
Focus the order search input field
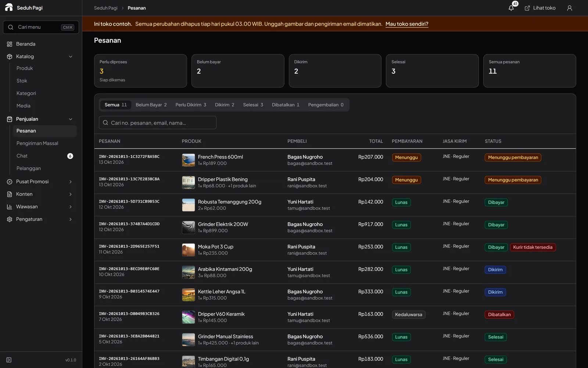click(158, 123)
